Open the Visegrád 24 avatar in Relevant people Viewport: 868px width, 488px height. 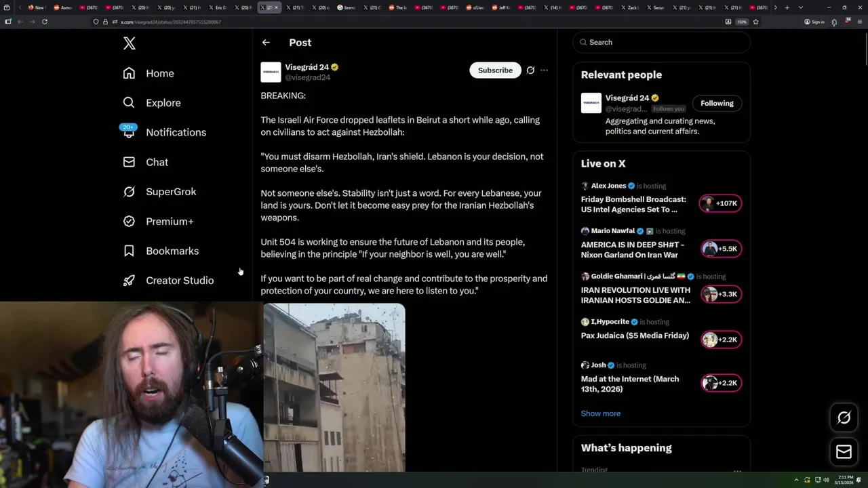pos(591,103)
